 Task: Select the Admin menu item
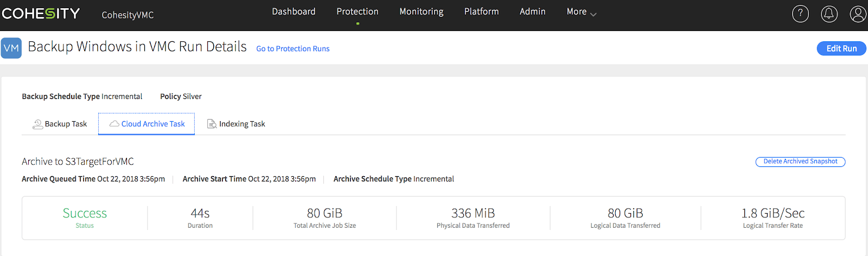pos(532,11)
